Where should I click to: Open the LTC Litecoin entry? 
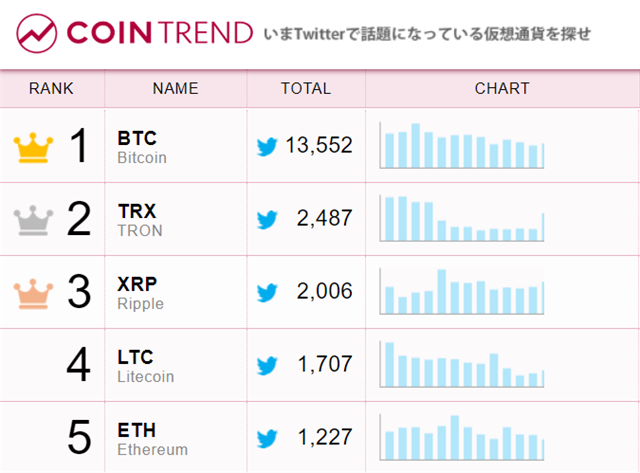coord(146,366)
